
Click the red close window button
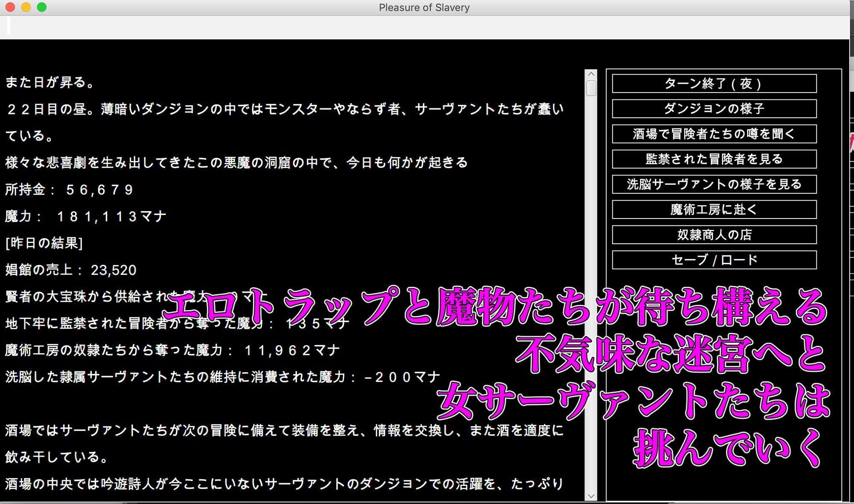(11, 7)
